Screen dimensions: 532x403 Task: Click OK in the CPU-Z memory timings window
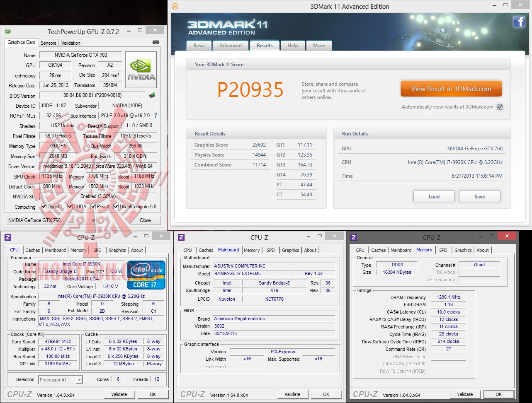tap(498, 394)
